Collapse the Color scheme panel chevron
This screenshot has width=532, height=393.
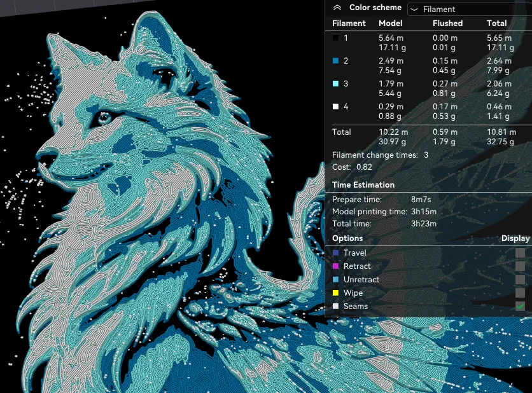[337, 8]
